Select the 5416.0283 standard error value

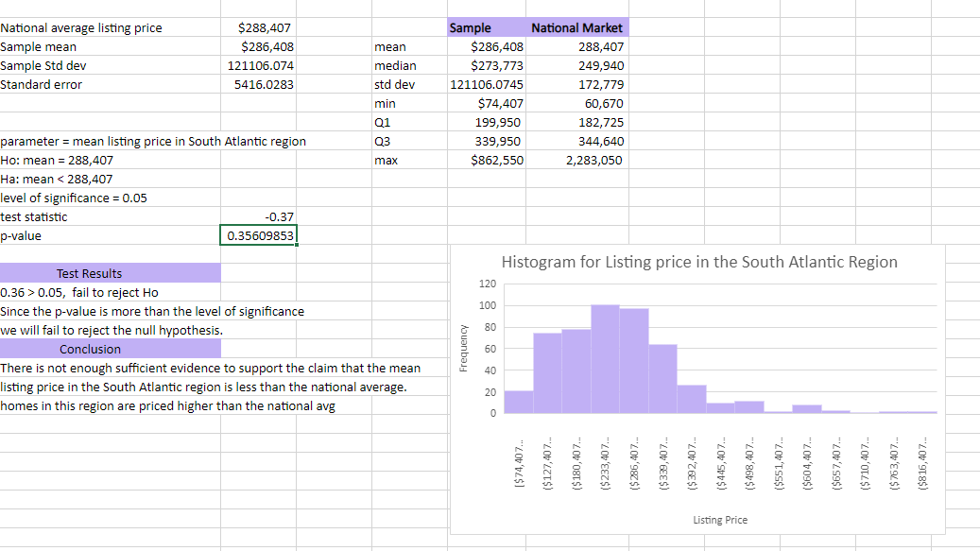258,84
